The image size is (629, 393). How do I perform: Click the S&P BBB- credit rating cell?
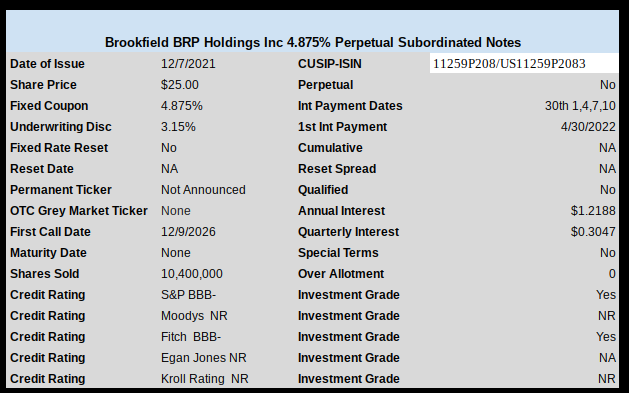click(189, 295)
